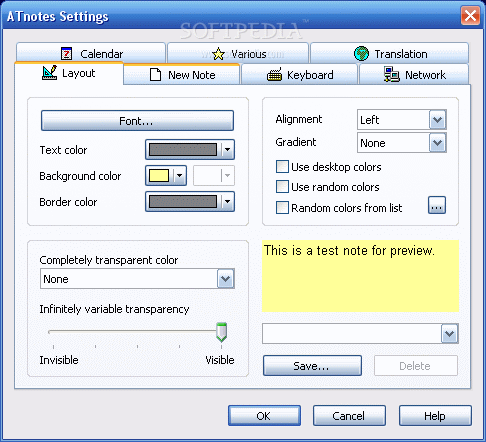Click the yellow Background color swatch
The image size is (486, 442).
[x=159, y=176]
